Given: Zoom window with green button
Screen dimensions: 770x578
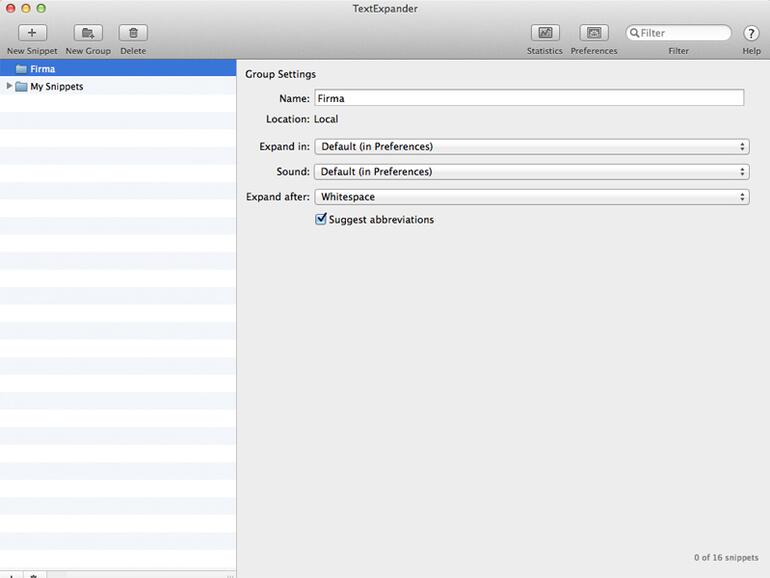Looking at the screenshot, I should click(41, 8).
